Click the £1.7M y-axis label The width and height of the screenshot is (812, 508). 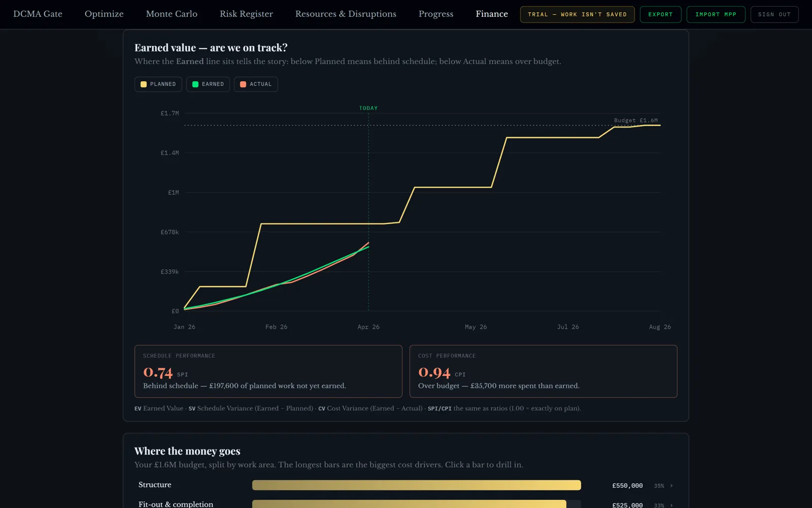[x=170, y=113]
